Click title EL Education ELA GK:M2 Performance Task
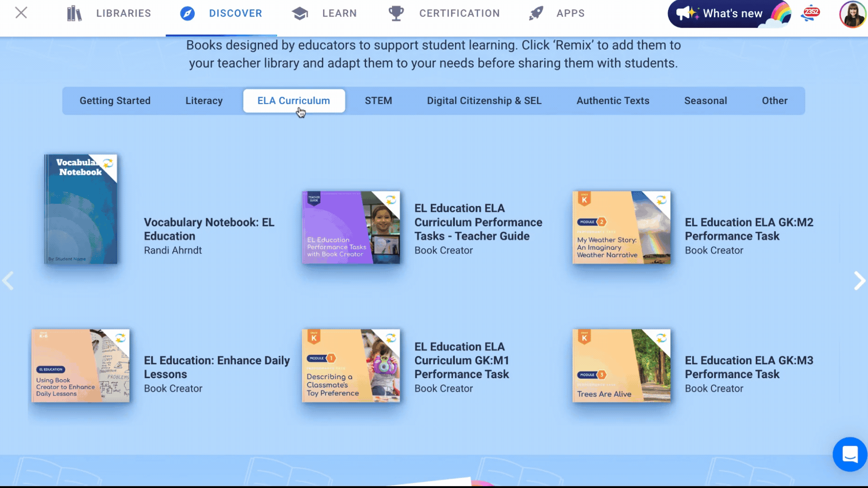 (x=749, y=229)
